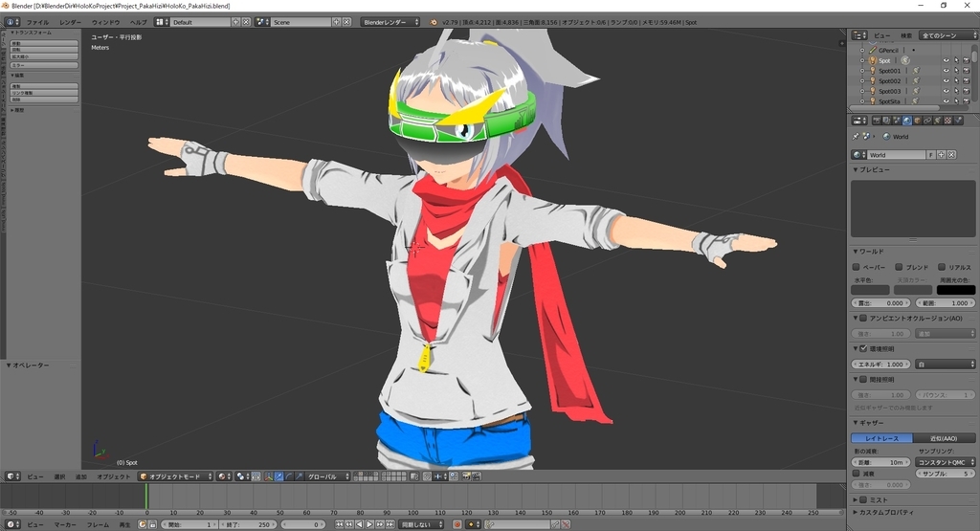Open the Scene properties tab icon
The height and width of the screenshot is (531, 980).
(897, 121)
